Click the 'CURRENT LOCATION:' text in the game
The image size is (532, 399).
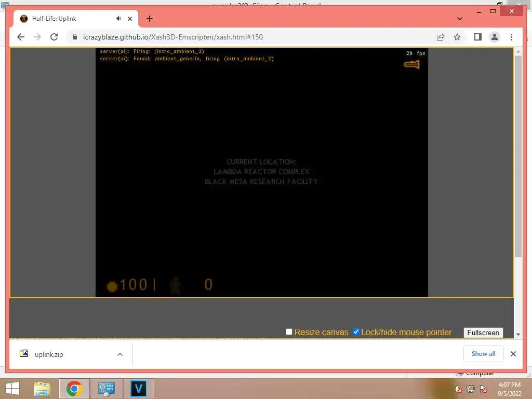[x=261, y=162]
